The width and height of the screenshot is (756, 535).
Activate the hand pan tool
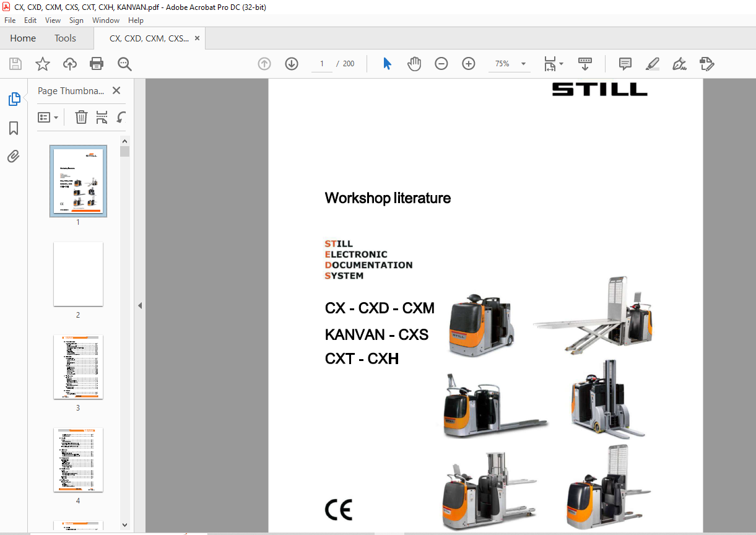click(x=414, y=64)
